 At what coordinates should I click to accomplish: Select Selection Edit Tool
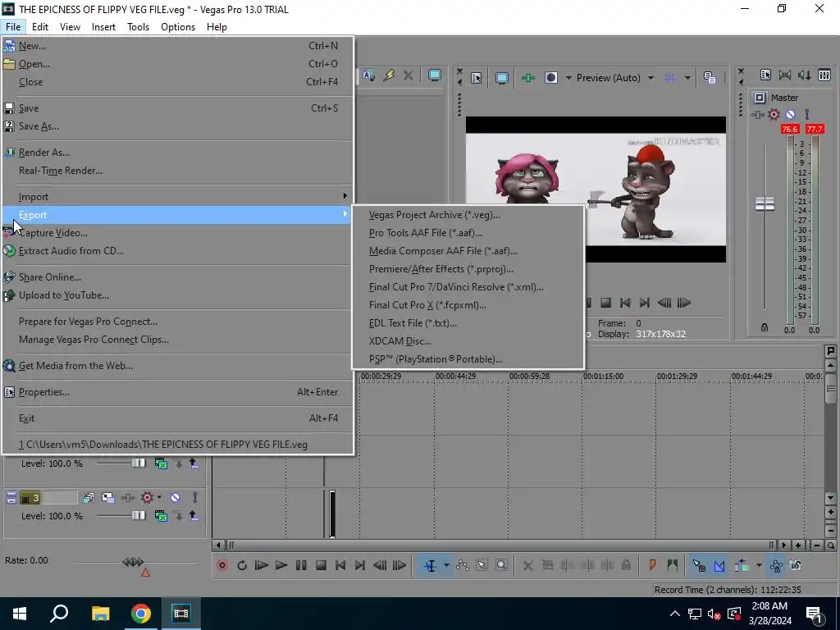(482, 565)
